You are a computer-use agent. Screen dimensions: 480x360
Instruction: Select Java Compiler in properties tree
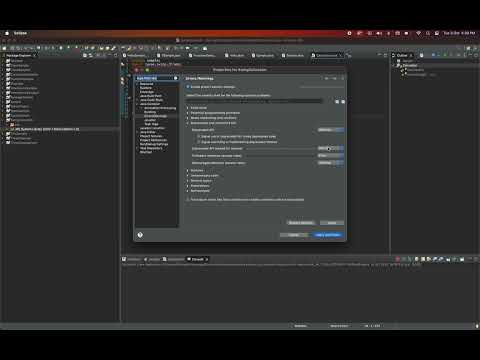150,104
